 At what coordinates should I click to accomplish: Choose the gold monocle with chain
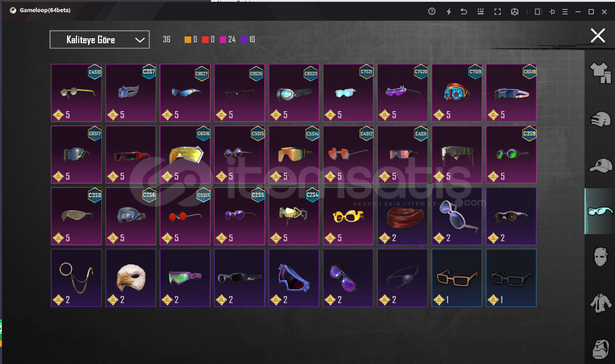click(x=76, y=278)
